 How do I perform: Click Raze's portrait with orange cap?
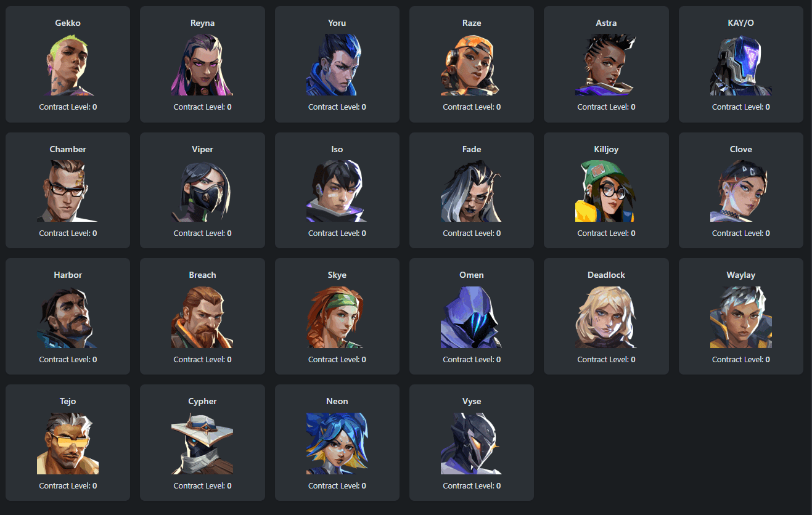472,65
